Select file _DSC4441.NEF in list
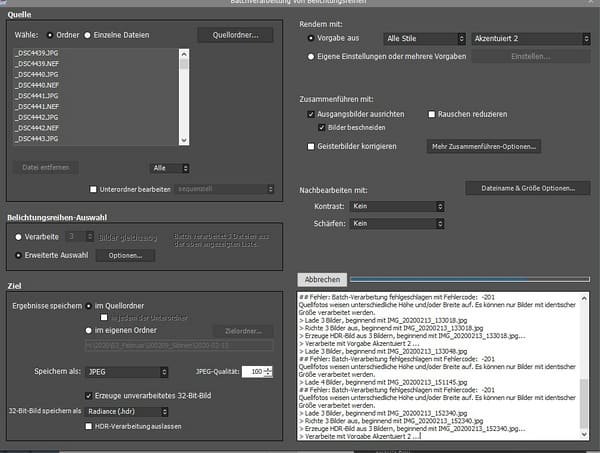 tap(37, 107)
